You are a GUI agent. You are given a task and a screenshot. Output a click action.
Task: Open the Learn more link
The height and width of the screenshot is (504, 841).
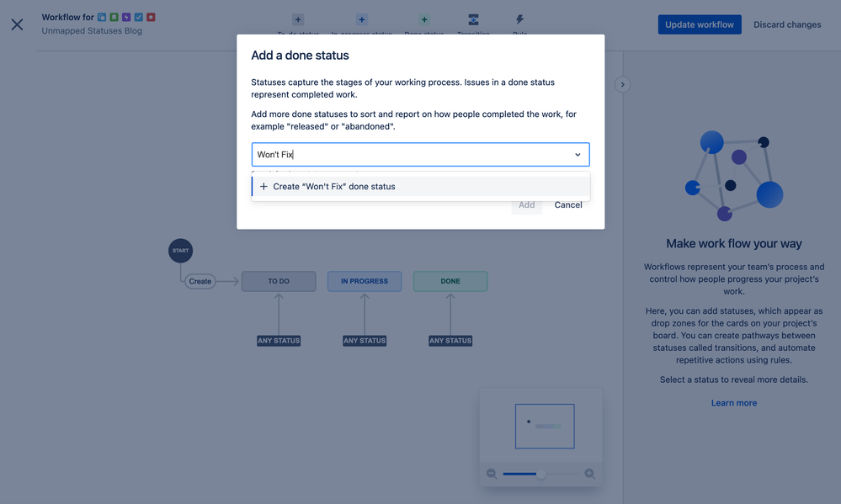734,403
